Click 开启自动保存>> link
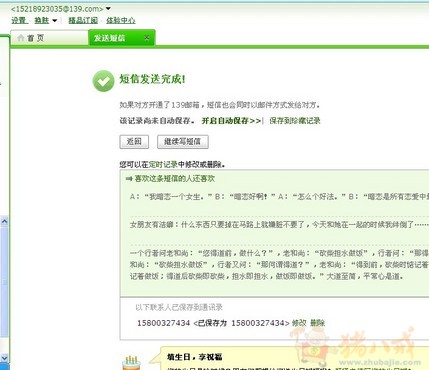429x370 pixels. coord(231,121)
